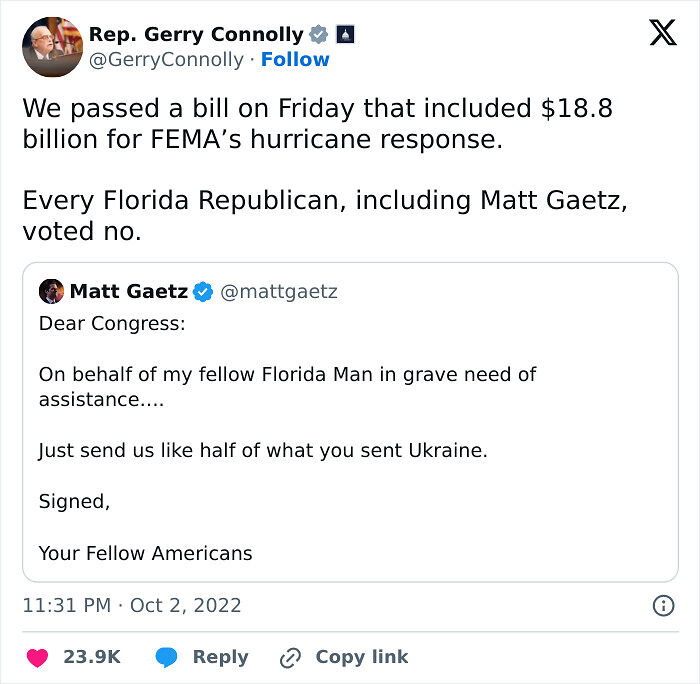The width and height of the screenshot is (700, 684).
Task: Like the tweet with the heart icon
Action: point(36,657)
